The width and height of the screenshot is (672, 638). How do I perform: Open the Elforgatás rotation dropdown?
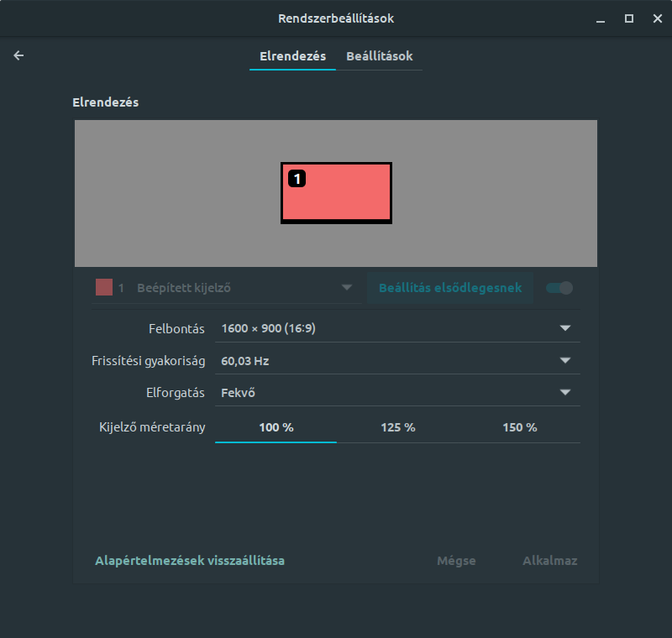coord(397,393)
